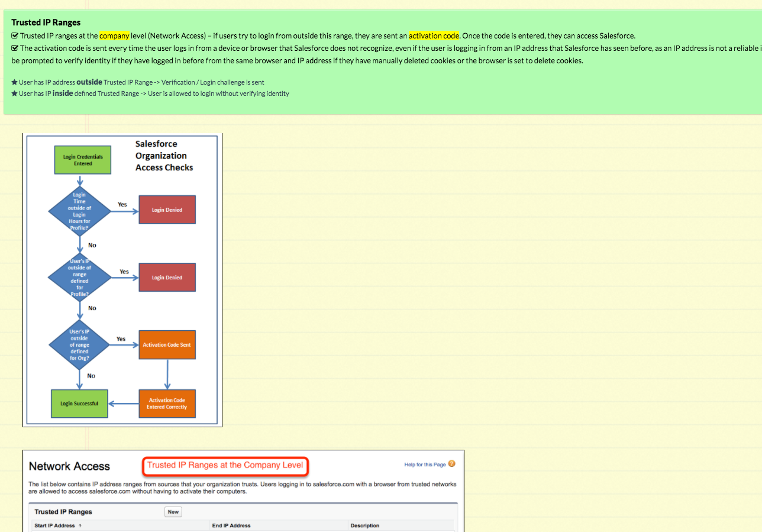The width and height of the screenshot is (762, 532).
Task: Click the star icon before "User has IP inside"
Action: click(14, 93)
